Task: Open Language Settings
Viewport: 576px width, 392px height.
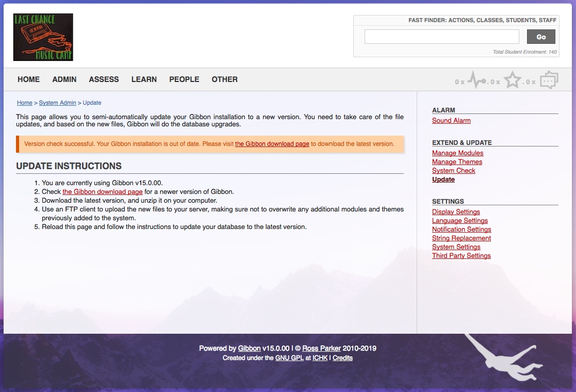Action: pos(460,220)
